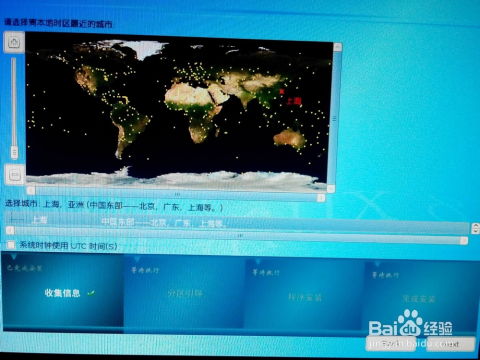Click the city list scrollbar left arrow
This screenshot has height=360, width=480.
coord(10,230)
